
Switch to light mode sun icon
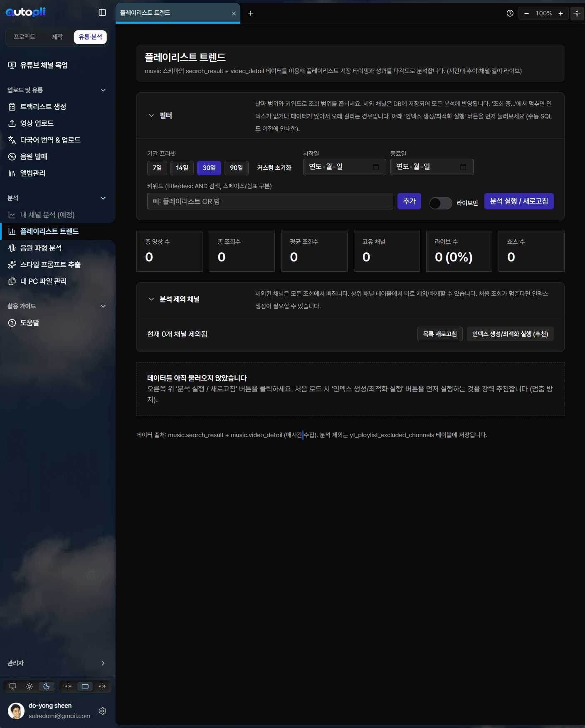tap(30, 686)
